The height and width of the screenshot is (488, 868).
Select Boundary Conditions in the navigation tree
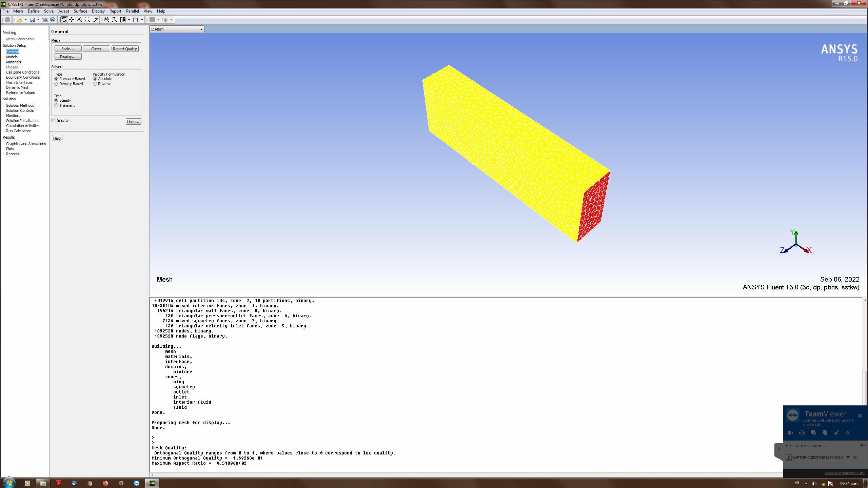tap(23, 77)
